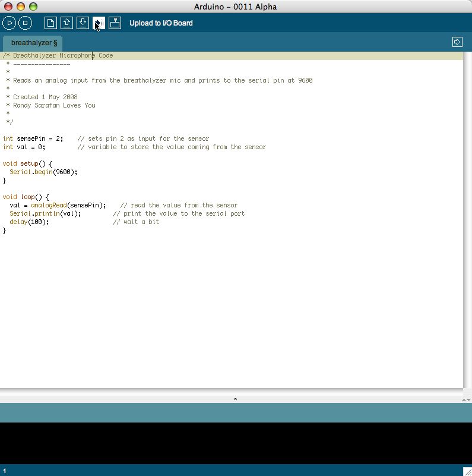The image size is (472, 476).
Task: Zoom the window with green button
Action: tap(33, 7)
